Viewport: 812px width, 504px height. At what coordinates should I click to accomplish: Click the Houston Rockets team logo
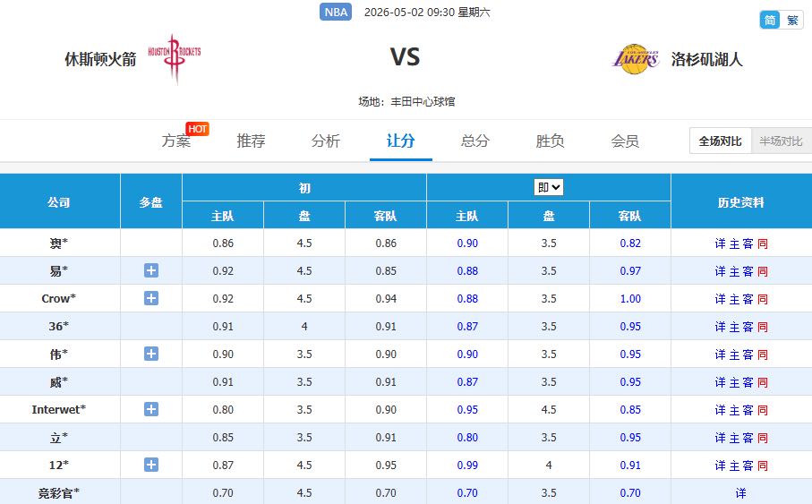(x=175, y=58)
